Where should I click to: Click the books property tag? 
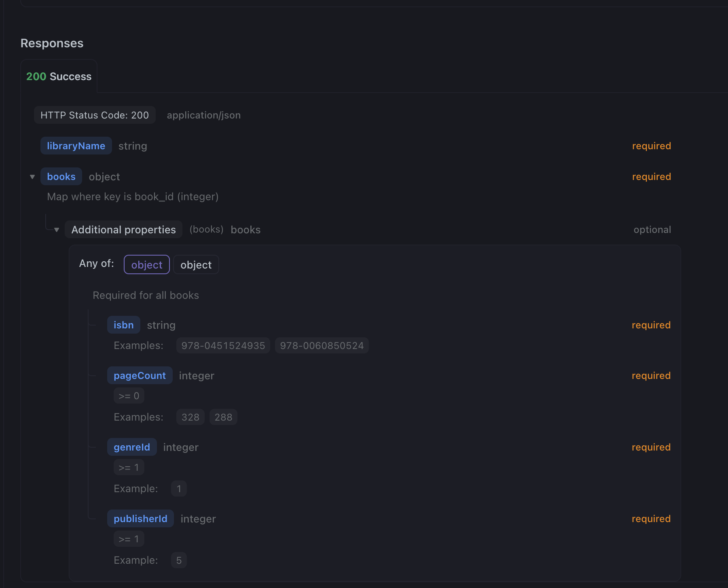(x=61, y=177)
